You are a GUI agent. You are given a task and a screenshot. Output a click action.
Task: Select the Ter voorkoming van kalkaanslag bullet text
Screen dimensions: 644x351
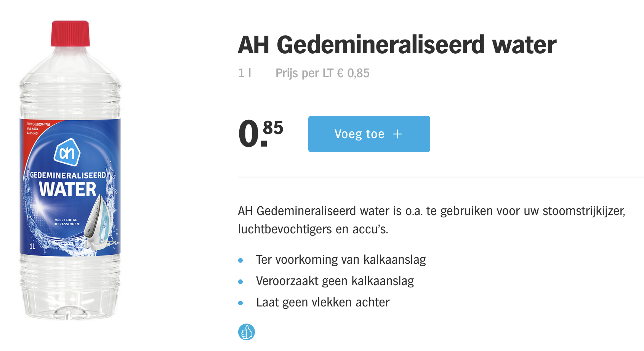[341, 260]
